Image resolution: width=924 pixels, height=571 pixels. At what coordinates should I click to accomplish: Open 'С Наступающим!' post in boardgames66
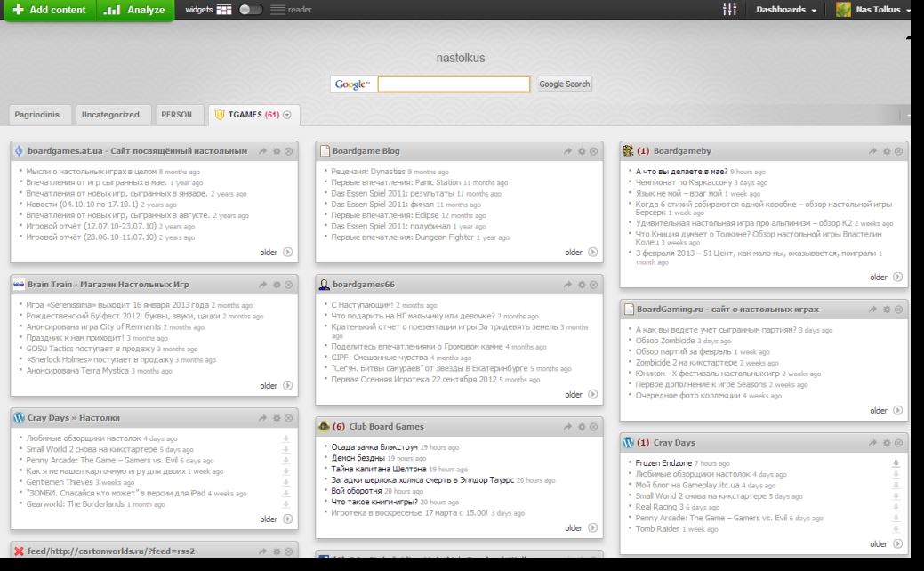coord(362,305)
